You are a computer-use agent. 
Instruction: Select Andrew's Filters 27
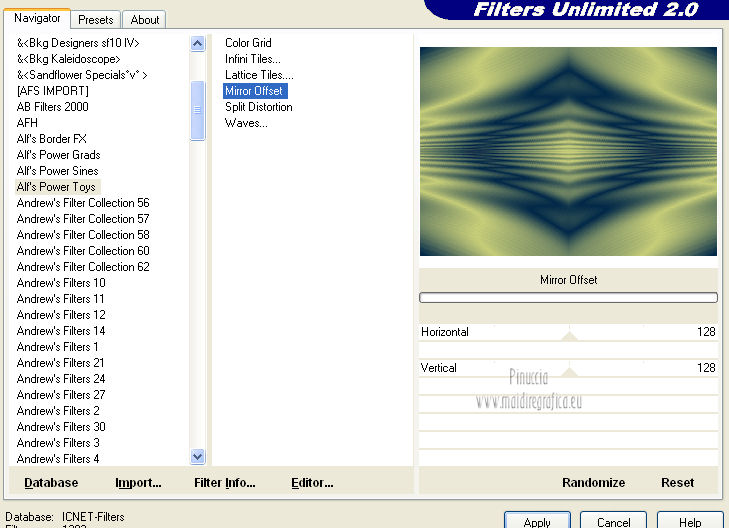pyautogui.click(x=61, y=395)
